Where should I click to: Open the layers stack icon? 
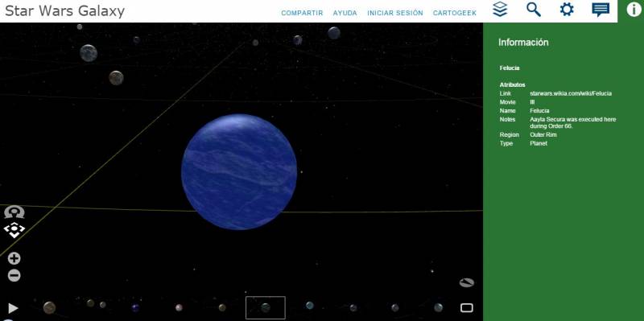[500, 9]
